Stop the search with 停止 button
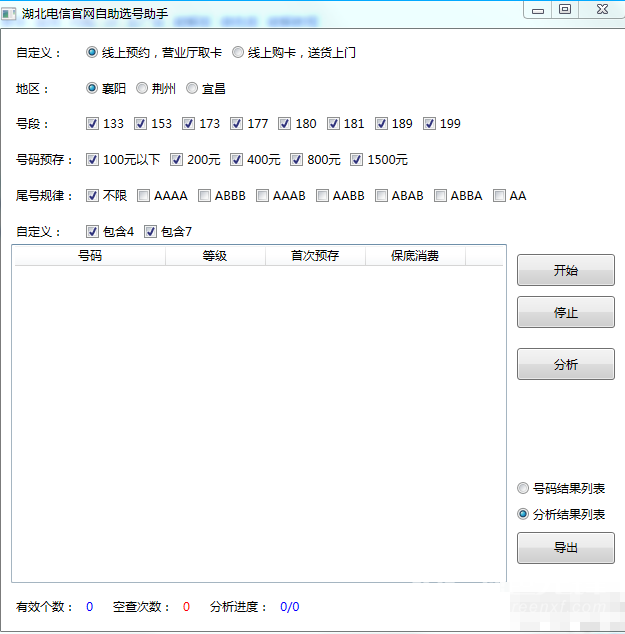The image size is (625, 634). coord(566,312)
